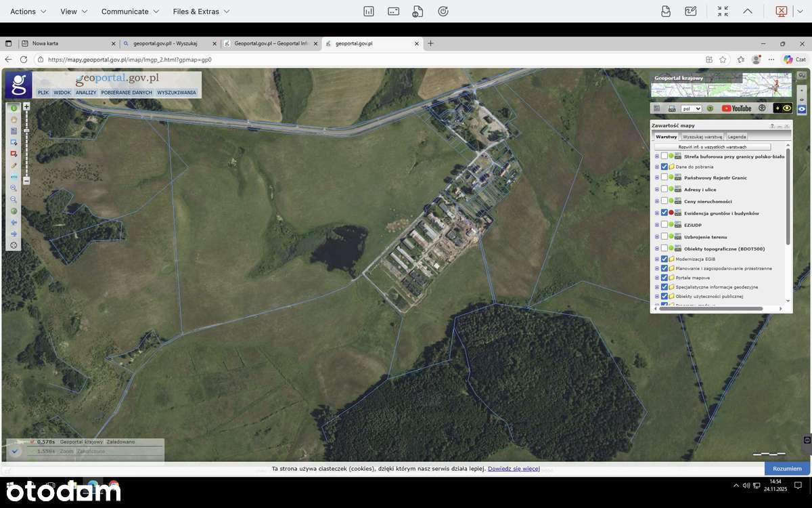Image resolution: width=812 pixels, height=508 pixels.
Task: Click the whiteboard annotate icon in top toolbar
Action: coord(691,11)
